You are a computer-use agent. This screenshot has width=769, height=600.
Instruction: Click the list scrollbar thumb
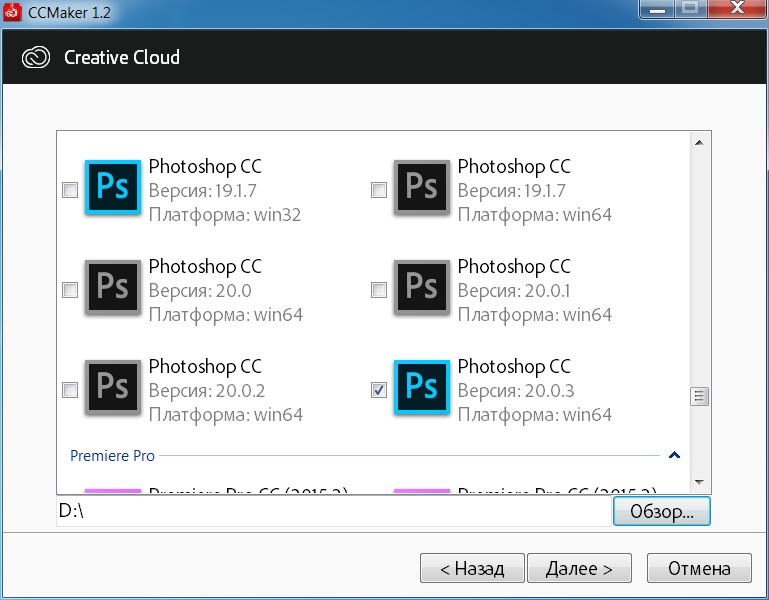tap(699, 396)
